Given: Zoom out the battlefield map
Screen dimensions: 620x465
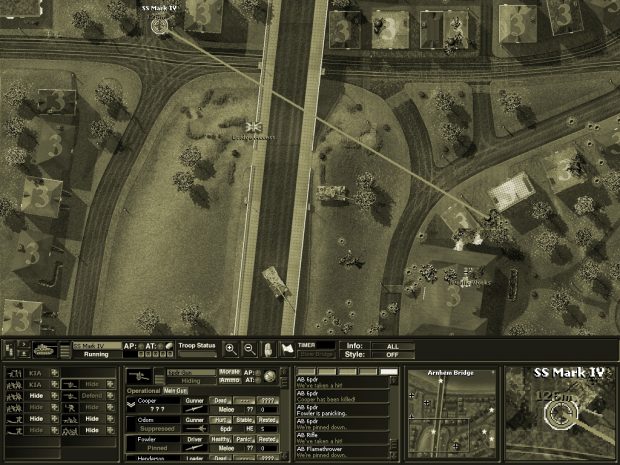Looking at the screenshot, I should point(250,350).
